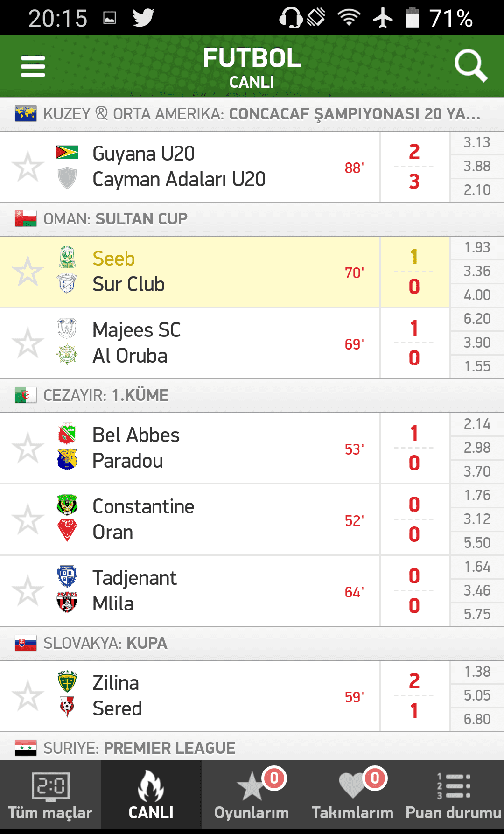Open Puan durumu standings icon
This screenshot has height=834, width=504.
tap(454, 795)
